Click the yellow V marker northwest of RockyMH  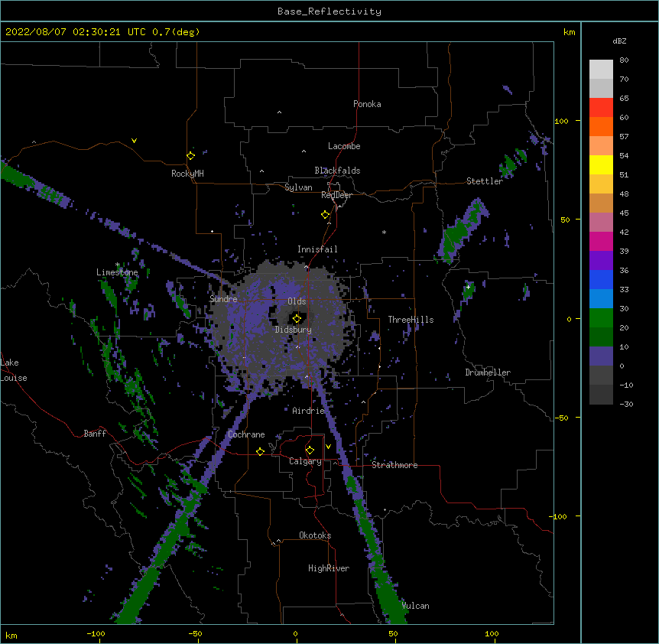pyautogui.click(x=134, y=141)
